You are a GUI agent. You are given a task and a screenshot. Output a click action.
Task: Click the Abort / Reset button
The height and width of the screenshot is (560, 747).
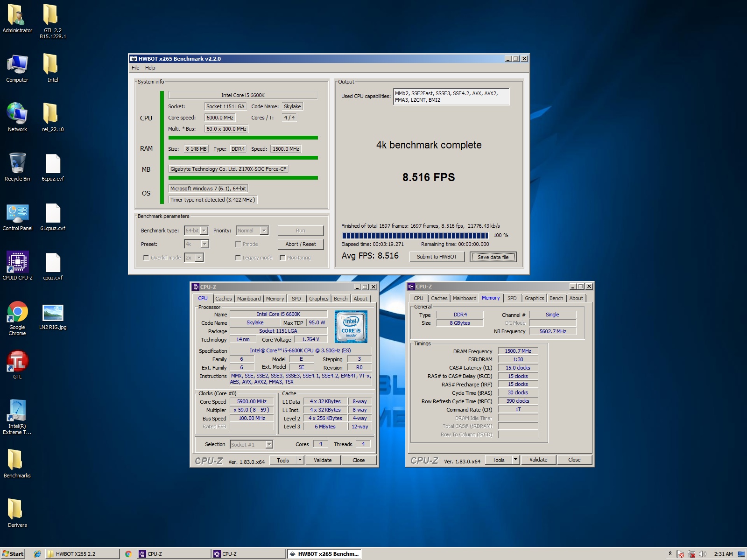point(301,244)
